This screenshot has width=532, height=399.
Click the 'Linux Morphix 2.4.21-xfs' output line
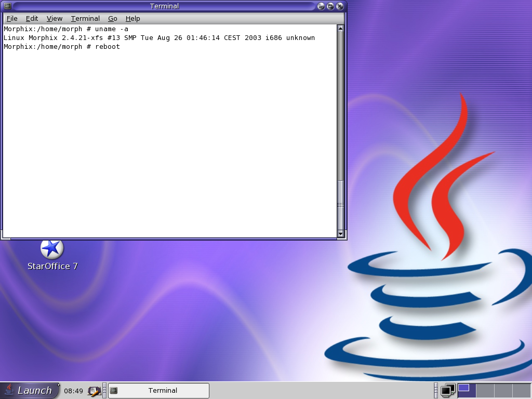point(159,38)
